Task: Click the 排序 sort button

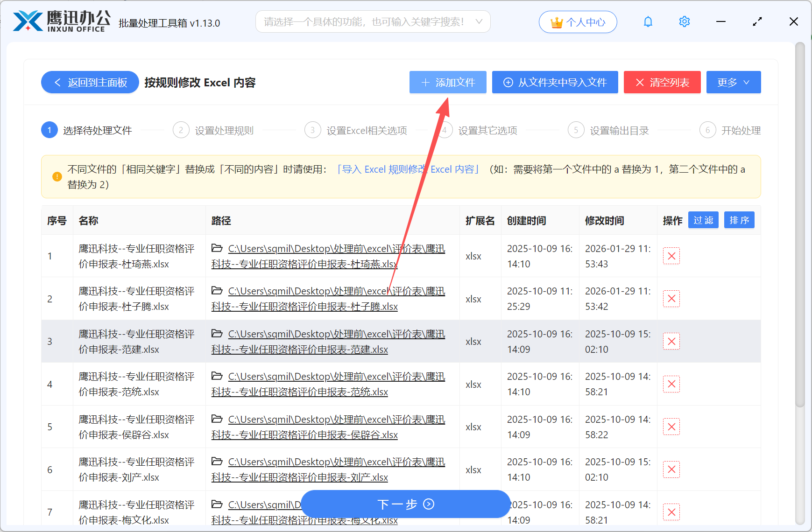Action: click(739, 220)
